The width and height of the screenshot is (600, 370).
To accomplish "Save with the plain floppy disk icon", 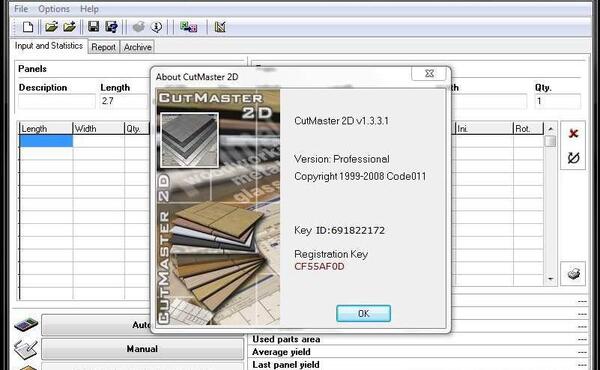I will 93,27.
